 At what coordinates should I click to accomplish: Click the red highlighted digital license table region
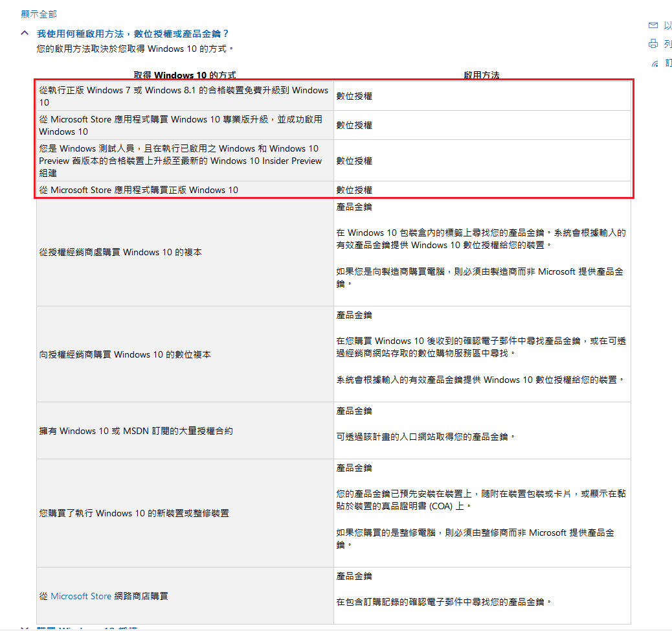333,137
